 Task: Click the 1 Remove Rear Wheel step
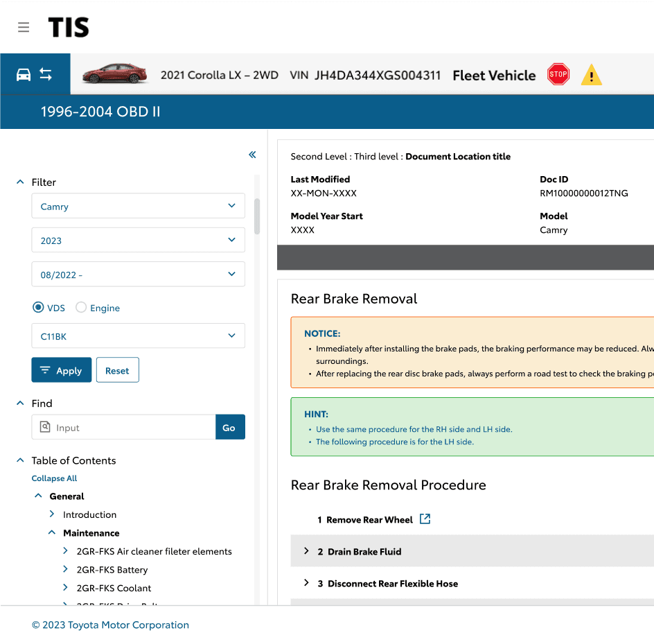point(365,520)
